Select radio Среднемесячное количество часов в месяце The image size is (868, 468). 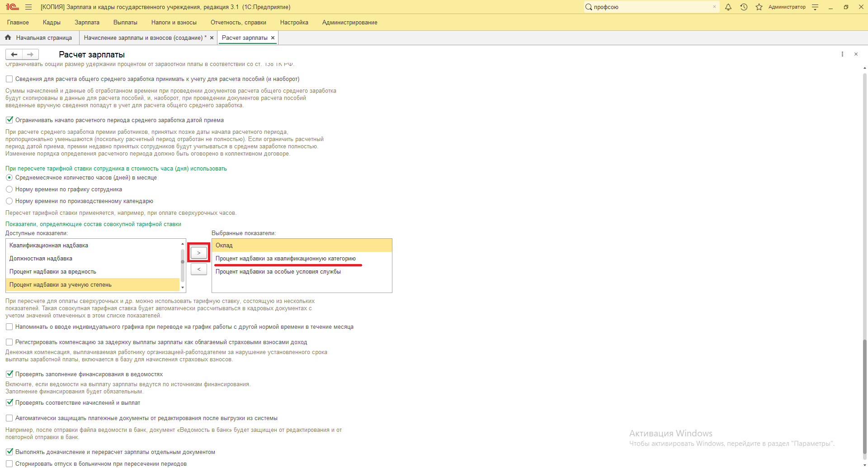tap(9, 178)
